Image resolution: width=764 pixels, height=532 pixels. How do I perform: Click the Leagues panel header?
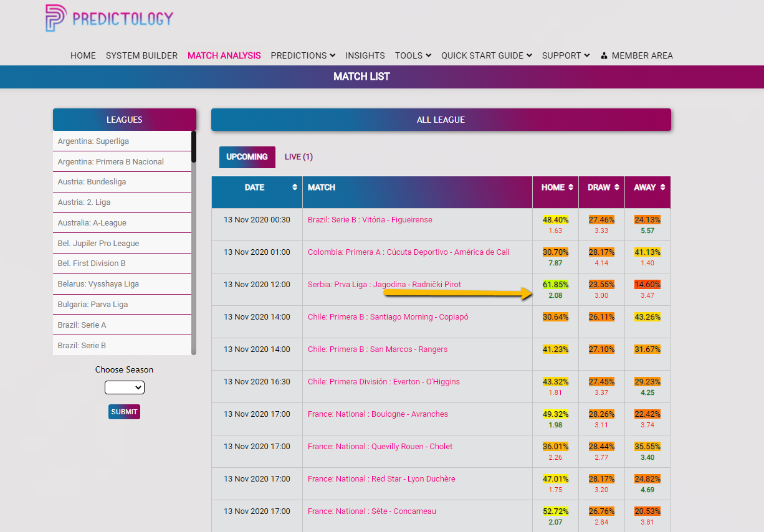125,120
